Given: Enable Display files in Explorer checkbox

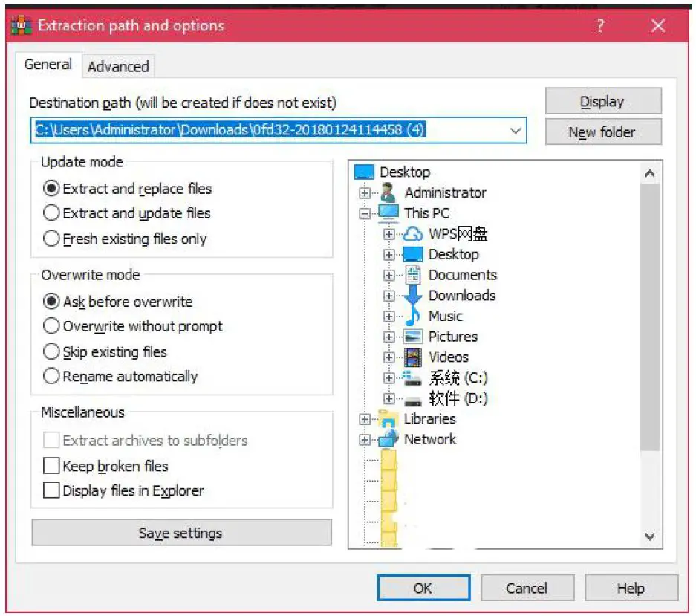Looking at the screenshot, I should click(51, 490).
